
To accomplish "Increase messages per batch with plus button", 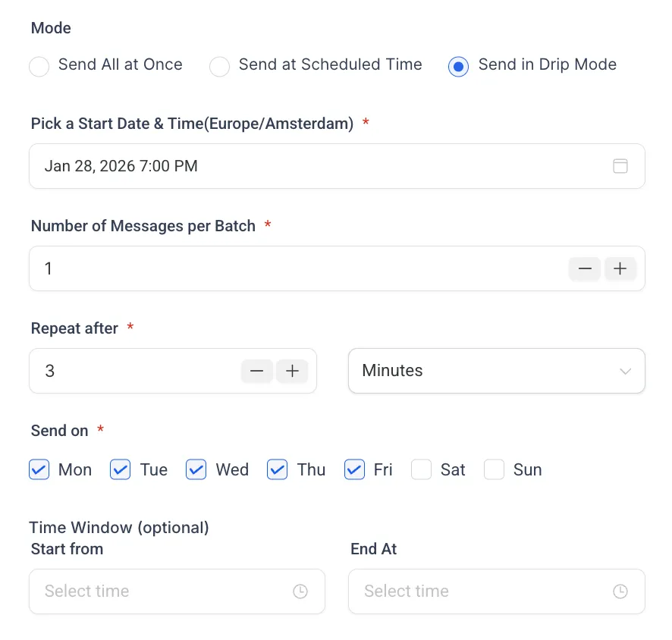I will [620, 268].
